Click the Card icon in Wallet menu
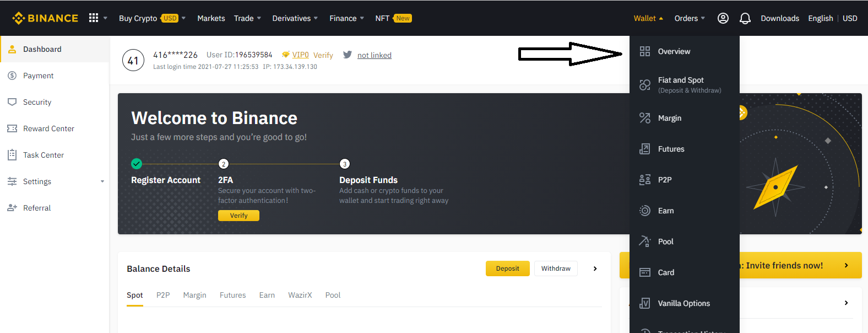 (645, 272)
